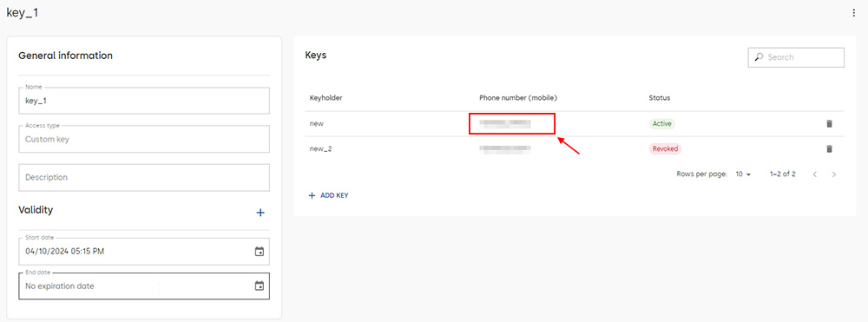Sort by the Keyholder column header
The width and height of the screenshot is (868, 322).
point(326,98)
